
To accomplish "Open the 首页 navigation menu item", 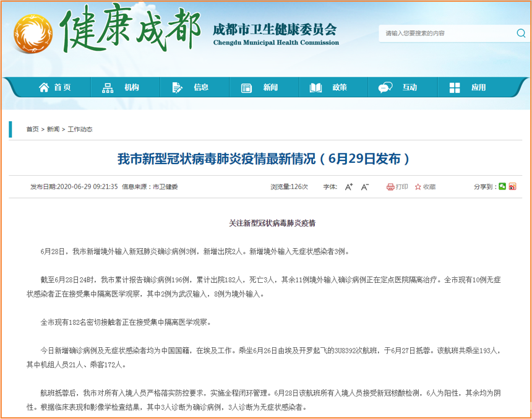I will (62, 87).
